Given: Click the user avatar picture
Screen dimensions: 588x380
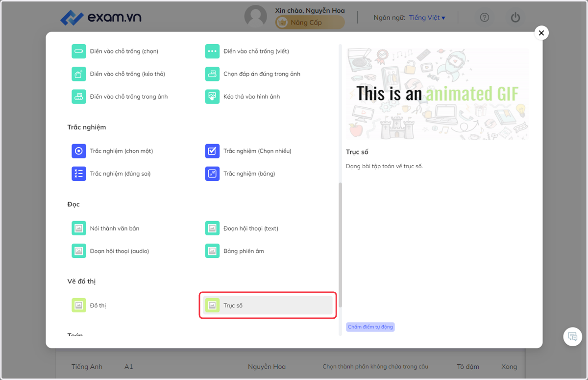Looking at the screenshot, I should tap(256, 17).
